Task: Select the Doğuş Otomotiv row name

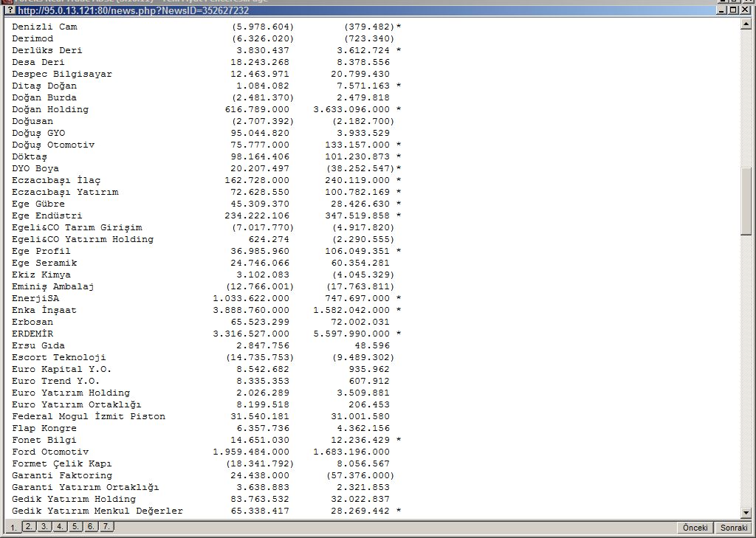Action: (x=53, y=145)
